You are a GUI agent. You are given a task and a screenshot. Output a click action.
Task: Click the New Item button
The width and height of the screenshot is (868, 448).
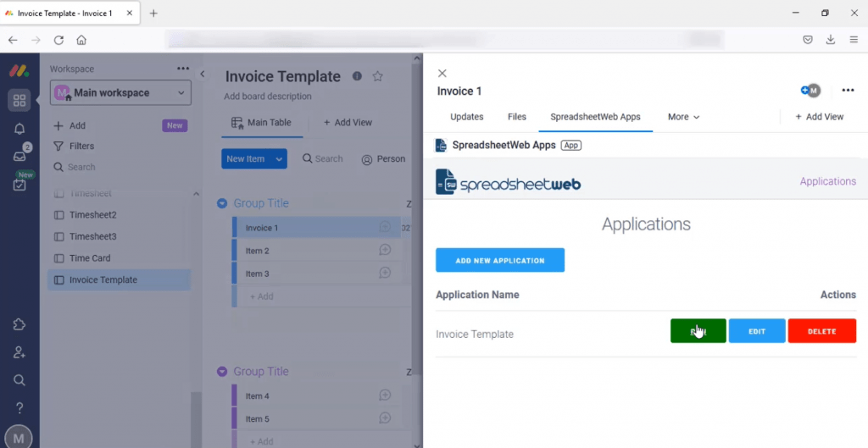click(246, 158)
